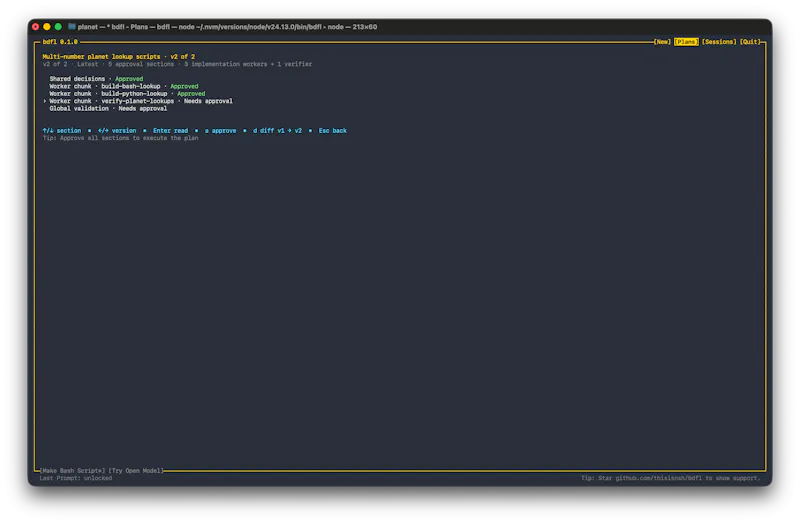Click the [Quit] option in header

click(x=750, y=42)
